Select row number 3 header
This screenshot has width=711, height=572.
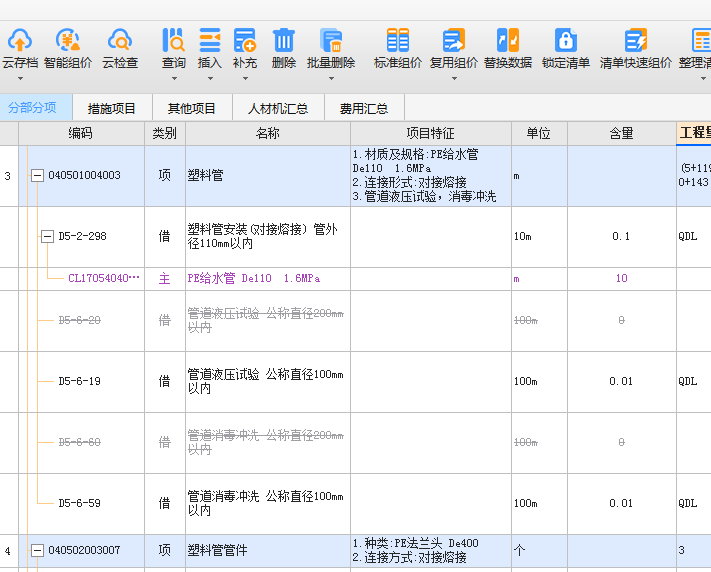pyautogui.click(x=9, y=176)
